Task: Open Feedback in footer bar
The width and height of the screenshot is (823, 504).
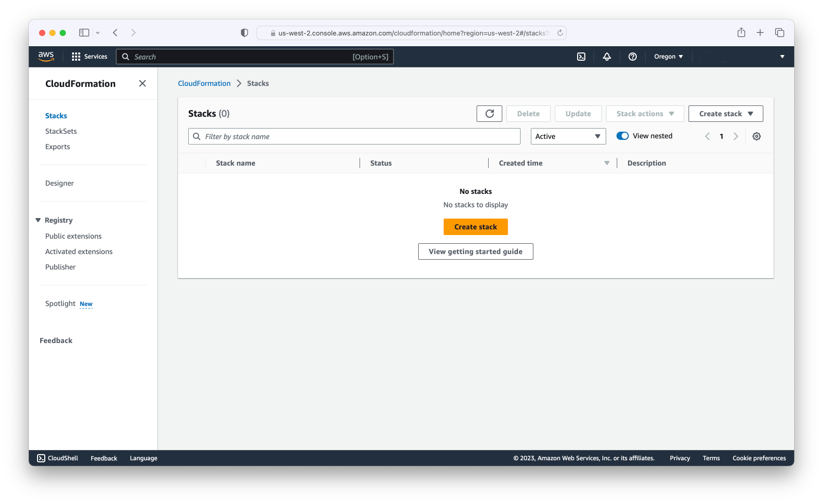Action: tap(104, 458)
